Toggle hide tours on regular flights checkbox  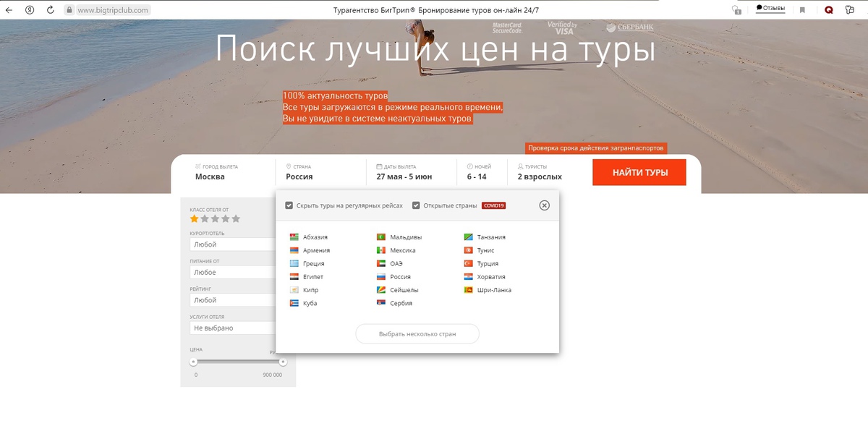[289, 205]
